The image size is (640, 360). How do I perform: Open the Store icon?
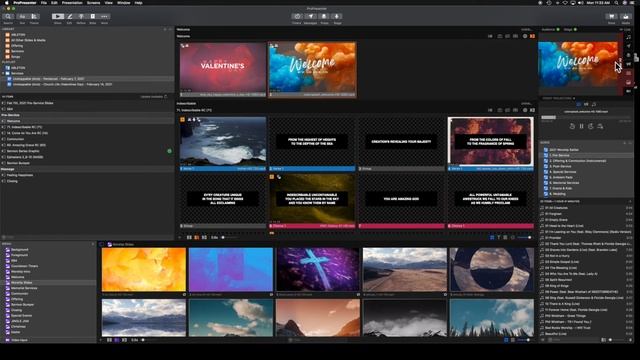(x=611, y=16)
